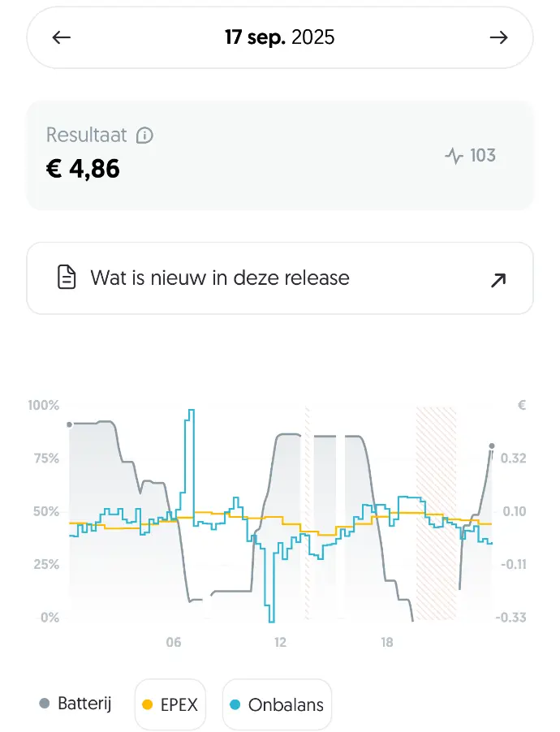Click the activity pulse icon next to 103

[x=453, y=156]
